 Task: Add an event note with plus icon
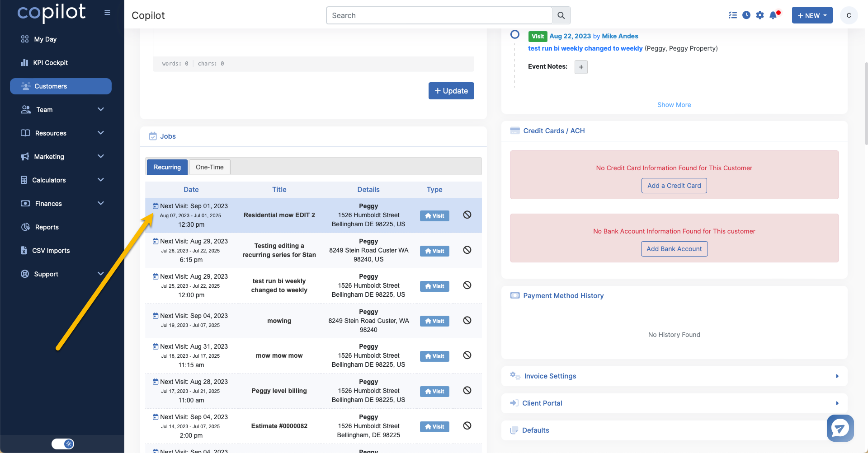coord(581,67)
